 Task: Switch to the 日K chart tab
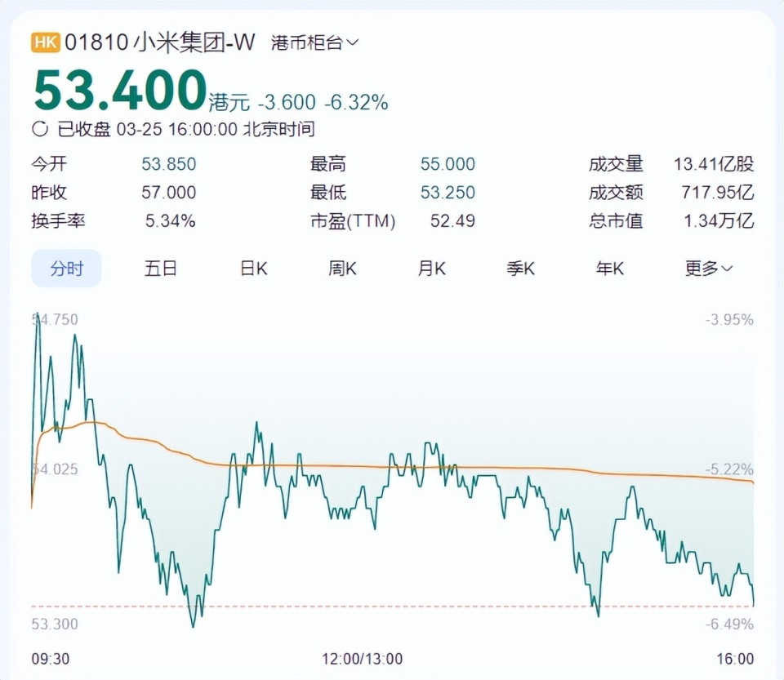click(x=253, y=269)
